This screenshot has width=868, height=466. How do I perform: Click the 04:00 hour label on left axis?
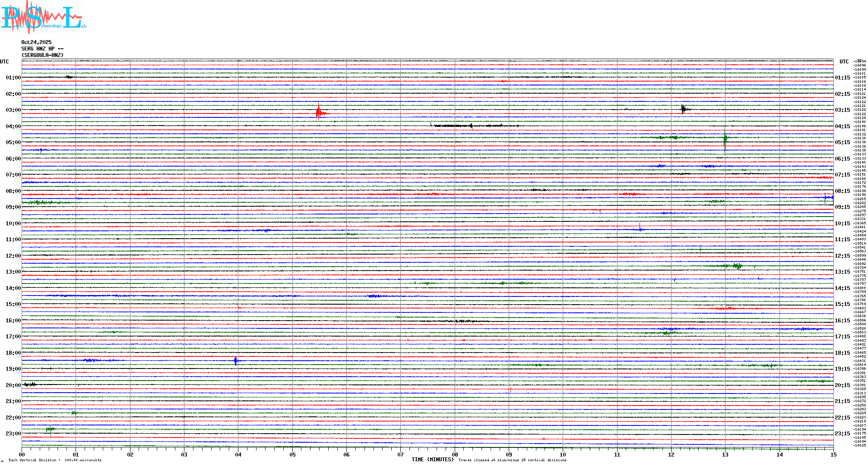pyautogui.click(x=13, y=126)
